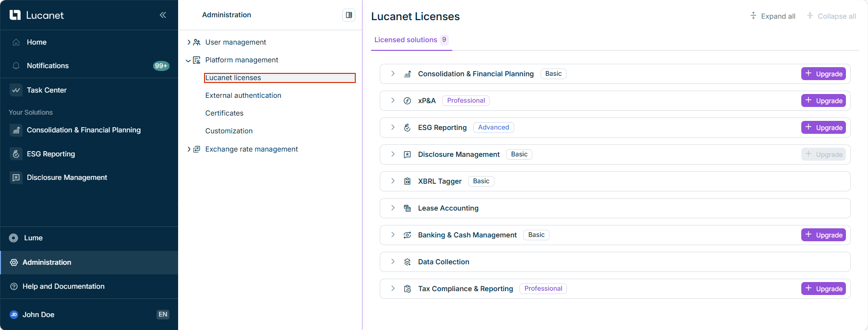Click the Data Collection license icon

pyautogui.click(x=407, y=262)
